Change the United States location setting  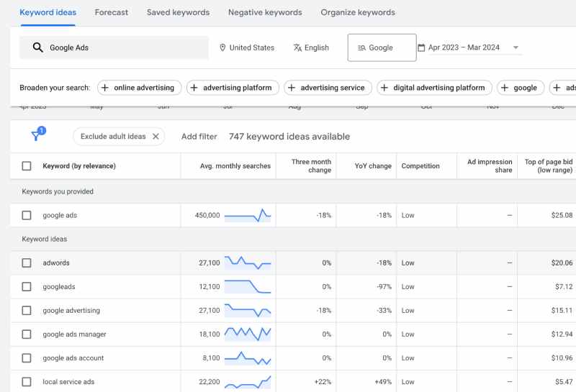click(247, 47)
